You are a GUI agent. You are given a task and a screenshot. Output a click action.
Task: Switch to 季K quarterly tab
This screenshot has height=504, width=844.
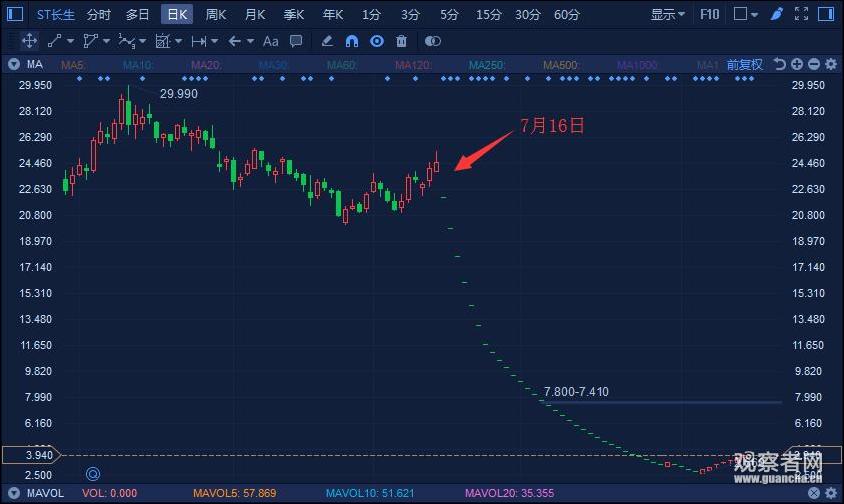click(294, 15)
